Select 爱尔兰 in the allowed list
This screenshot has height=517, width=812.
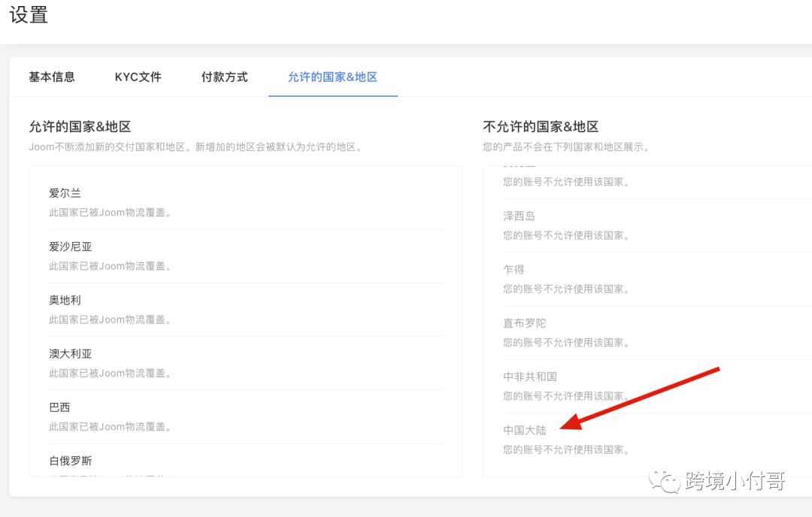(x=65, y=193)
